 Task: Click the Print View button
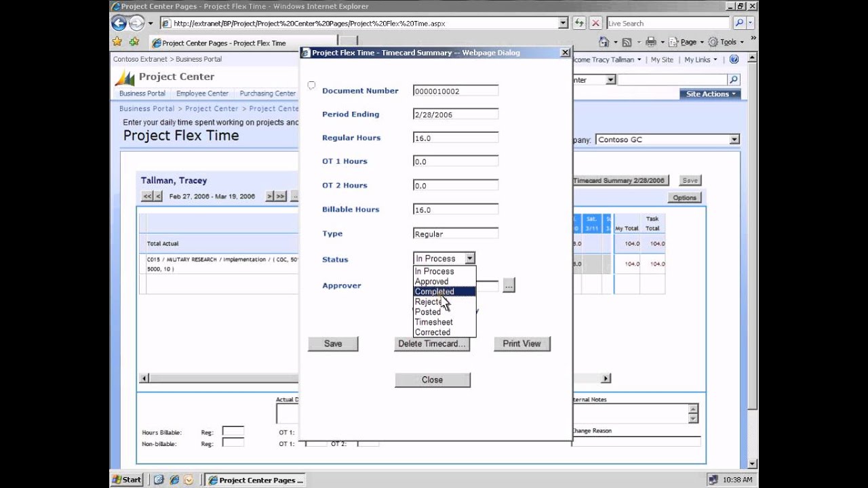[x=521, y=344]
